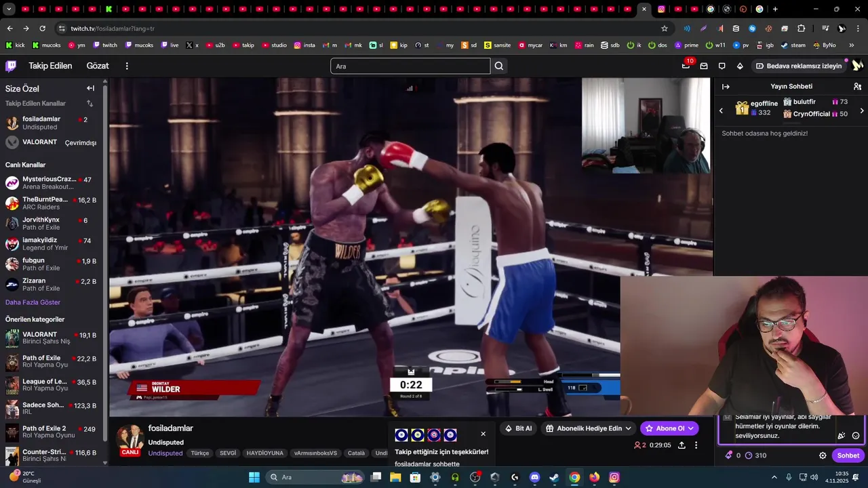This screenshot has height=488, width=868.
Task: Click the Türkçe tag
Action: point(200,453)
